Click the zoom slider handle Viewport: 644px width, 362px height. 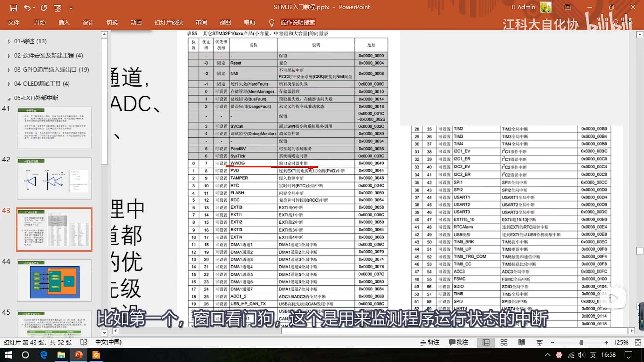click(x=581, y=342)
